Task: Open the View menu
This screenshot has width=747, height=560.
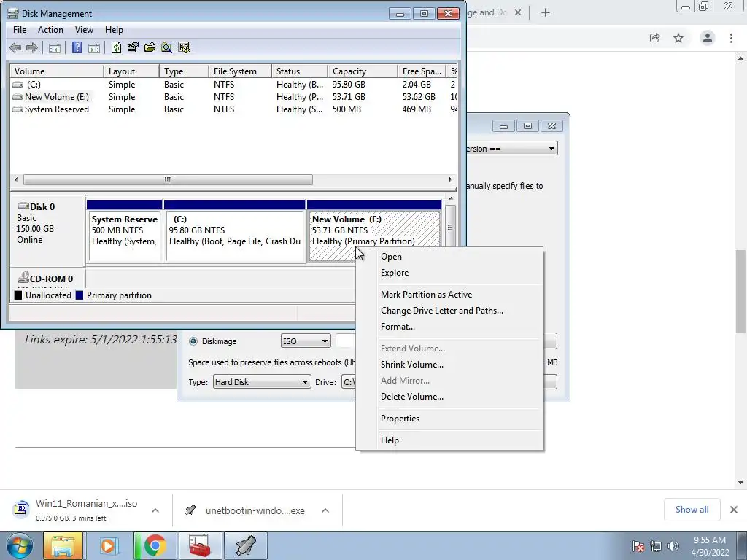Action: click(x=84, y=29)
